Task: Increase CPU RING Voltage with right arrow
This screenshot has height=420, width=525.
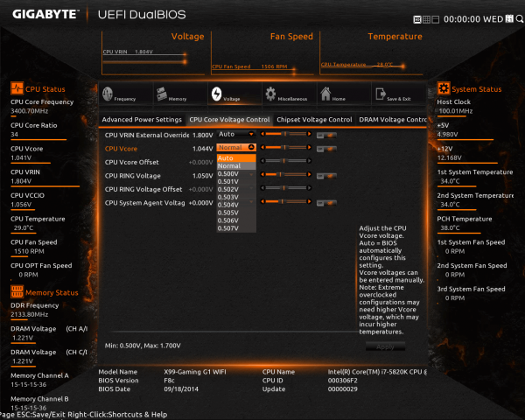Action: 309,174
